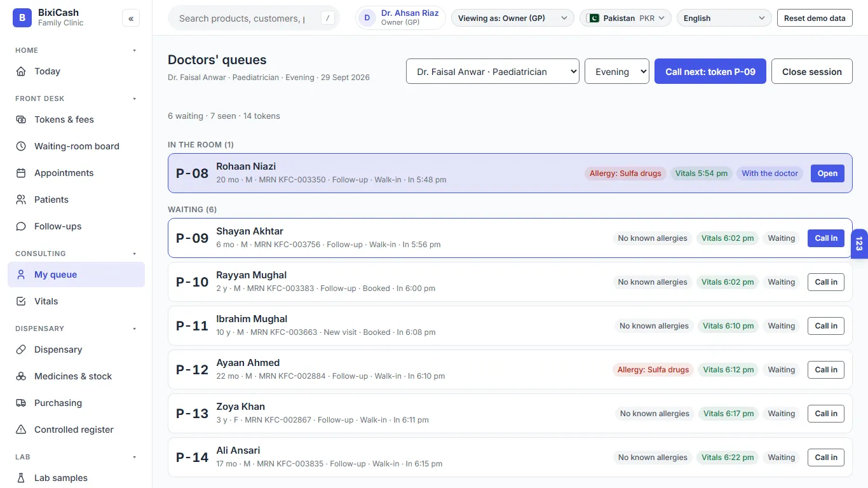Click the Close session button
Viewport: 868px width, 488px height.
(x=812, y=72)
